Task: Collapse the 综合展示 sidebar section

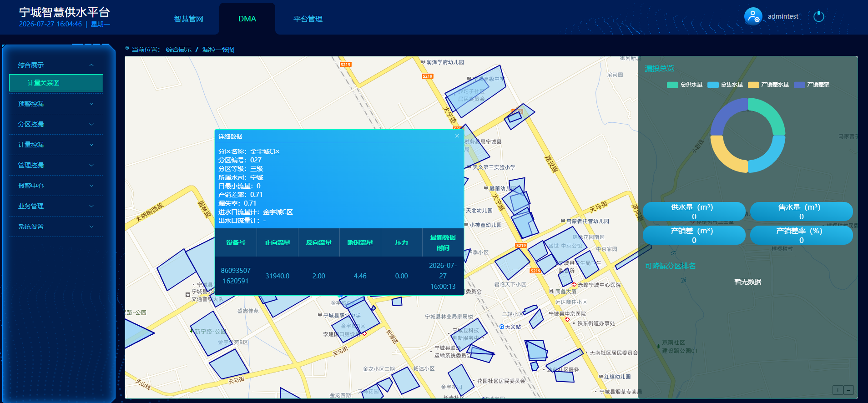Action: click(x=56, y=65)
